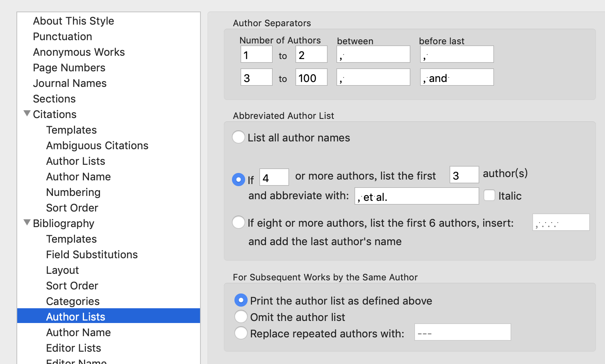Edit the before last separator containing and
The height and width of the screenshot is (364, 605).
pos(457,77)
